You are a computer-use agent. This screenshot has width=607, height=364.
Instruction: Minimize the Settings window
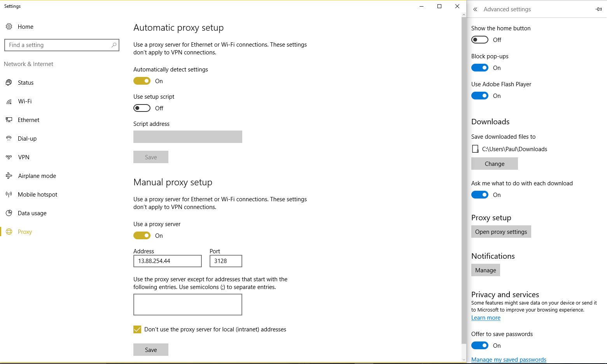[422, 6]
